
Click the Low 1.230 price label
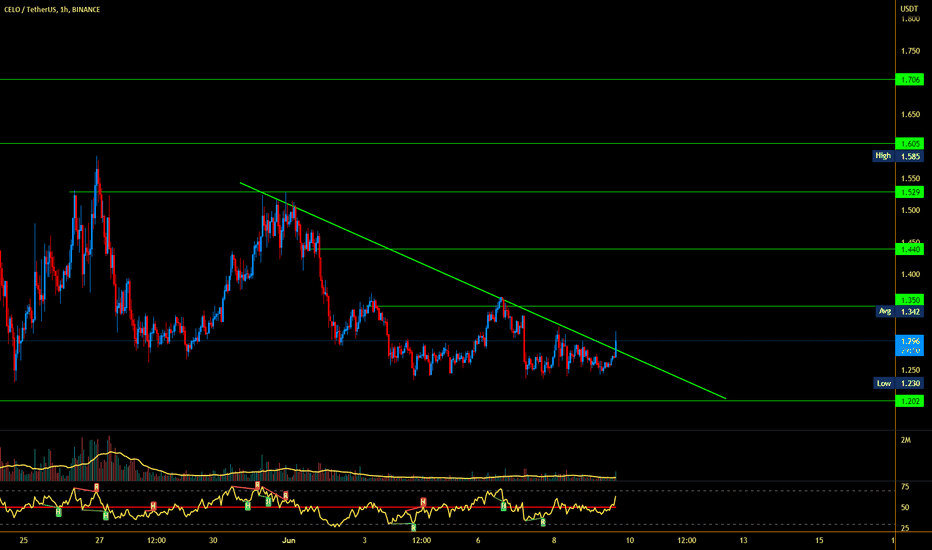click(898, 384)
